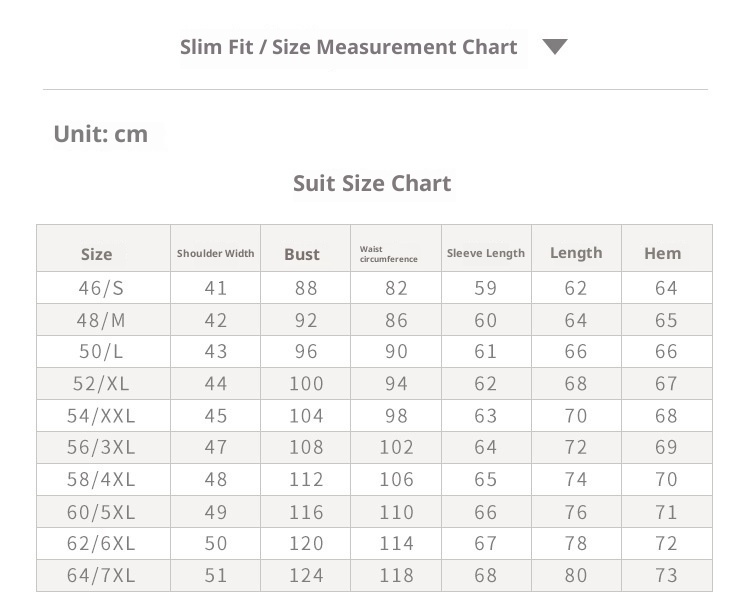Click the 52/XL size row label
This screenshot has width=750, height=616.
pyautogui.click(x=102, y=384)
